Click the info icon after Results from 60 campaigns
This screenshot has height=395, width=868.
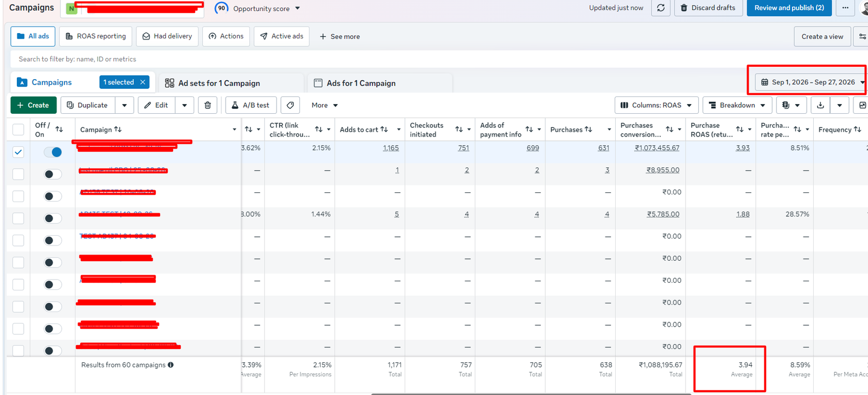pyautogui.click(x=171, y=365)
